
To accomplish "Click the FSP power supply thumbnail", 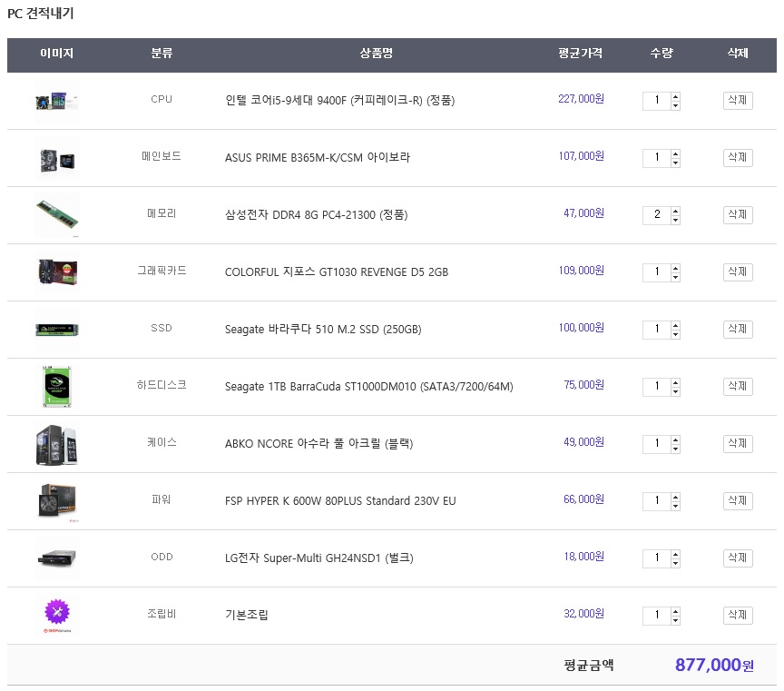I will click(57, 501).
